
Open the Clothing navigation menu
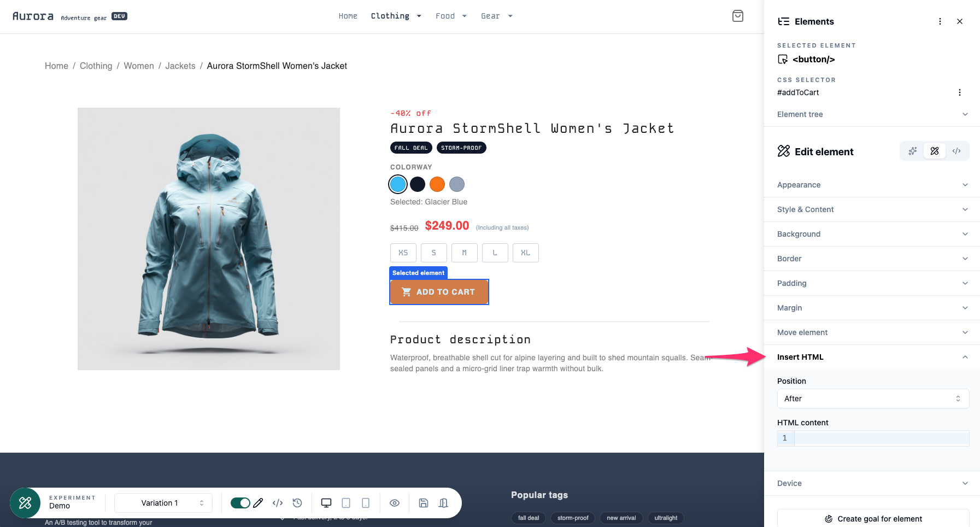[396, 16]
